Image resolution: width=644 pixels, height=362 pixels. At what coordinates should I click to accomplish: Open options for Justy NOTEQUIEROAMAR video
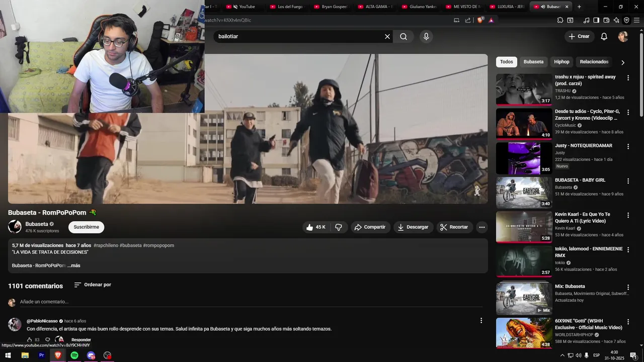pyautogui.click(x=628, y=146)
